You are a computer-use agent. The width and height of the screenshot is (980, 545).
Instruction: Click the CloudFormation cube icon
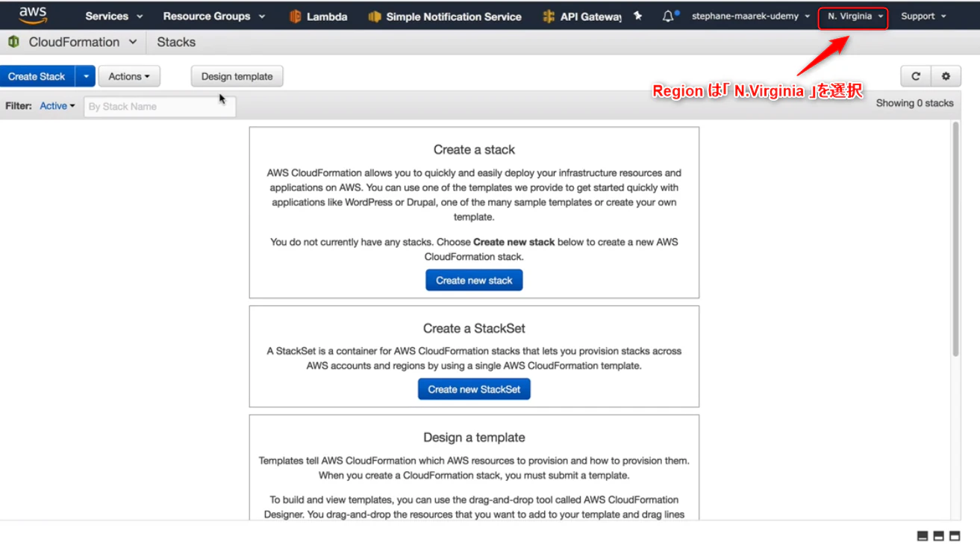tap(13, 42)
